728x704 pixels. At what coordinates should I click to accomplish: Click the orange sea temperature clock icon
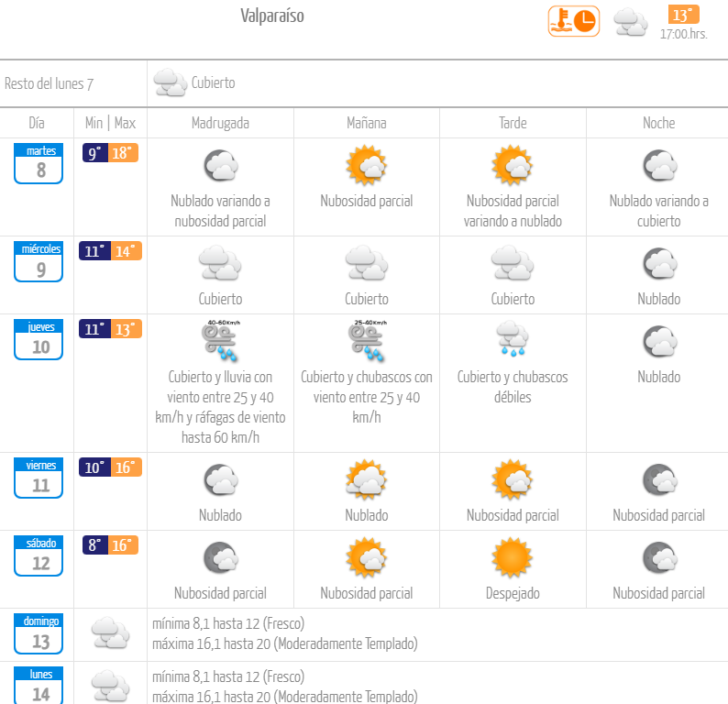tap(573, 21)
